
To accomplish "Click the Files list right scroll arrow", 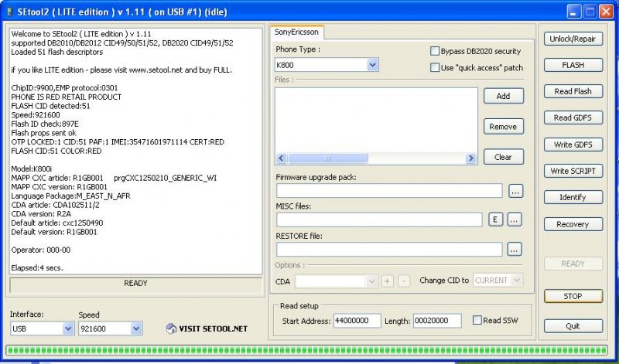I will 470,158.
